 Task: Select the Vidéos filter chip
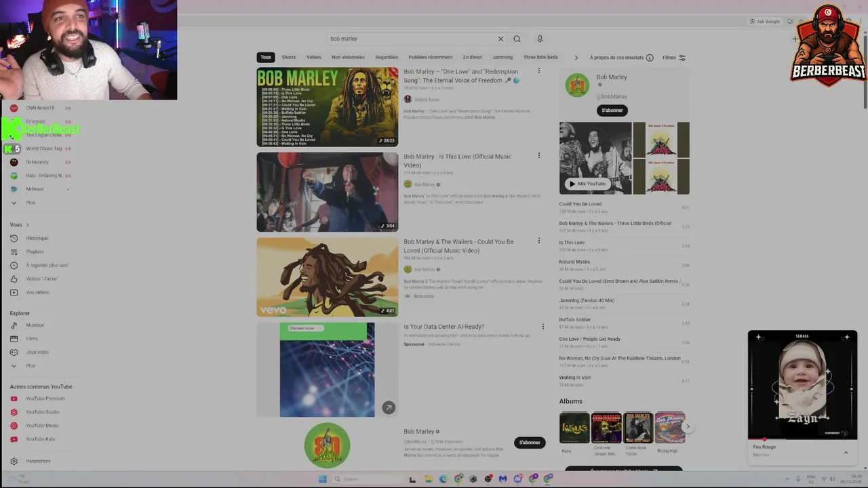(x=313, y=57)
